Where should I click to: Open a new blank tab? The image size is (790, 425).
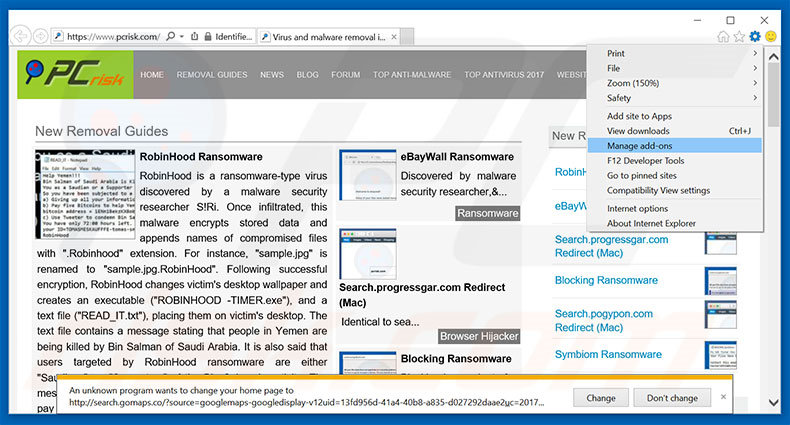(408, 37)
